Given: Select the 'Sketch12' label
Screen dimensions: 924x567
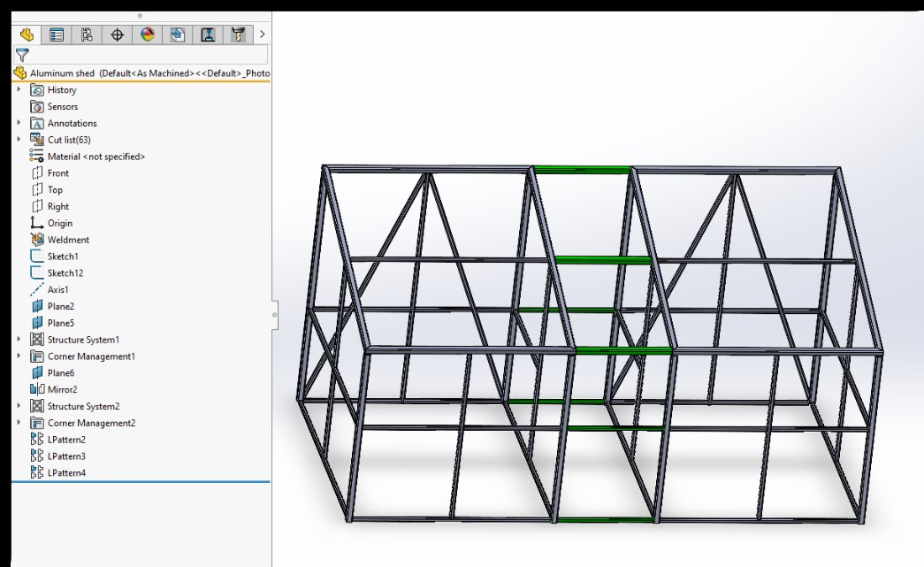Looking at the screenshot, I should click(65, 273).
